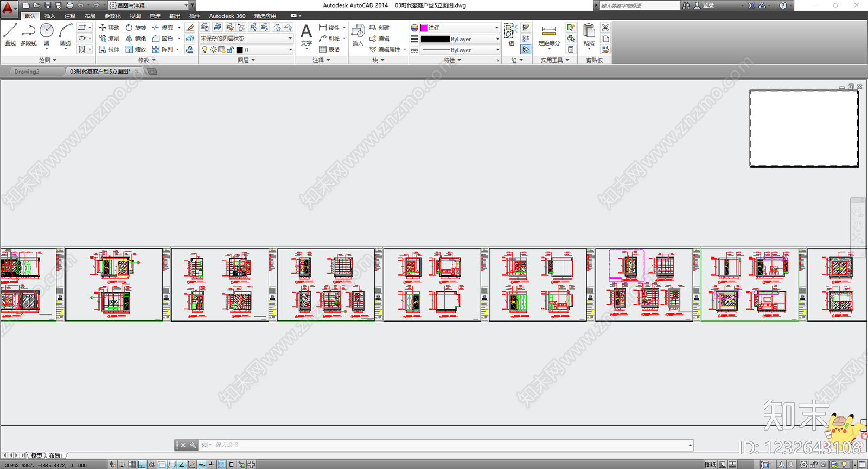The width and height of the screenshot is (868, 469).
Task: Open the linetype ByLayer dropdown
Action: pos(460,50)
